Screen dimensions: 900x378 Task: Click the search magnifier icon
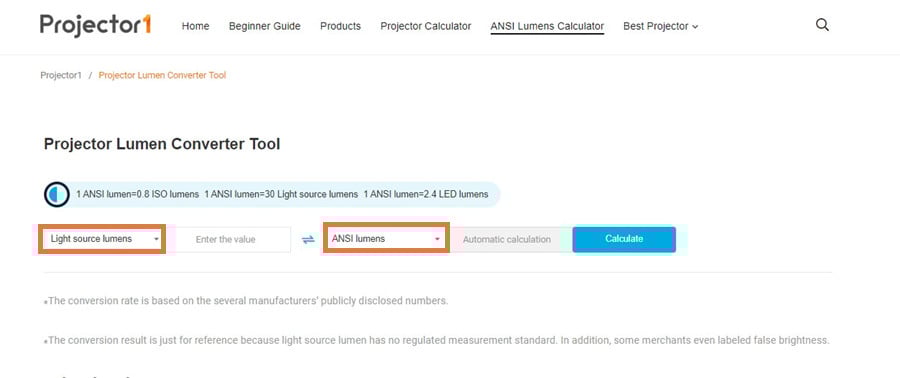coord(822,25)
